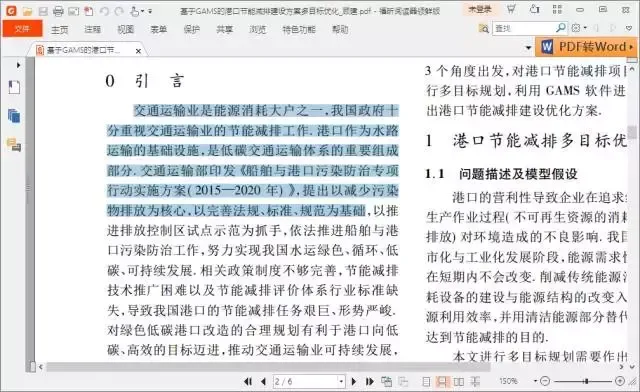Toggle continuous page view mode

(442, 381)
